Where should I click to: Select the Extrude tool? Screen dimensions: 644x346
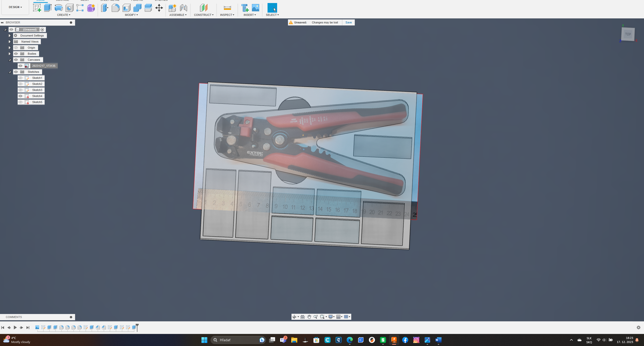coord(48,8)
